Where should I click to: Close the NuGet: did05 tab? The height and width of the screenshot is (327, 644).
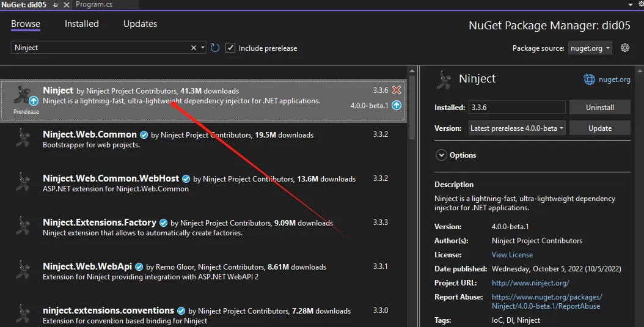(67, 5)
